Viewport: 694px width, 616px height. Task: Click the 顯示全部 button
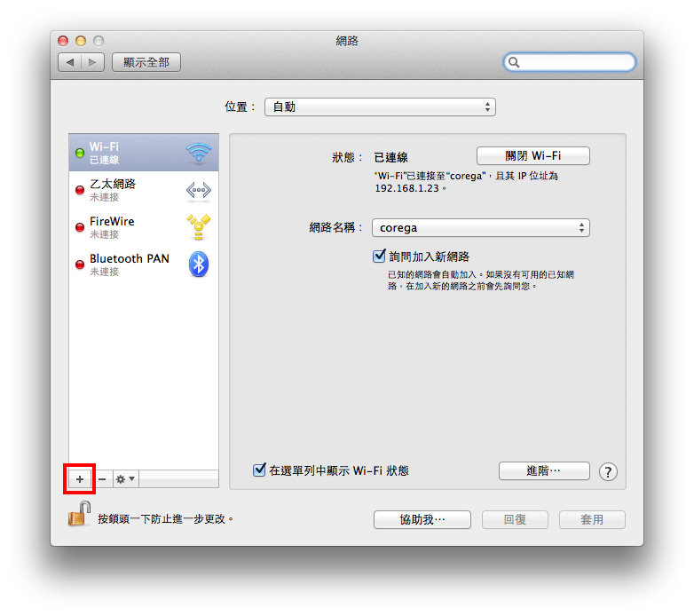(146, 62)
